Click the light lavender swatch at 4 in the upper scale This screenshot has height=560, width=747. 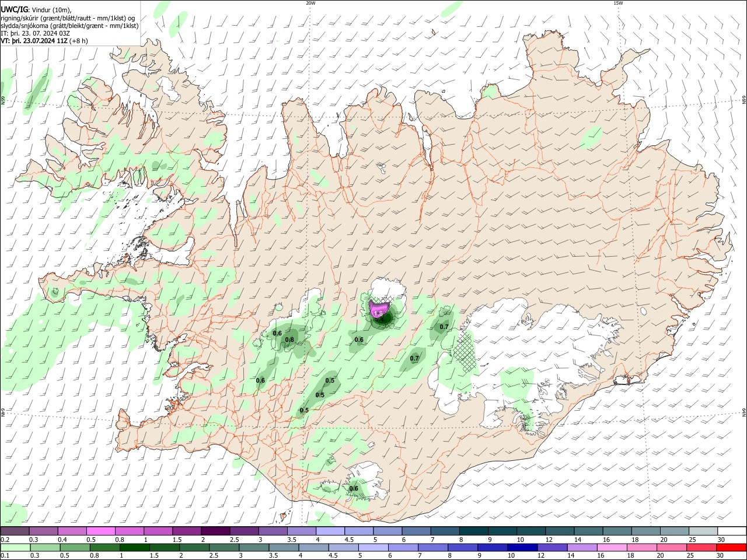point(329,531)
